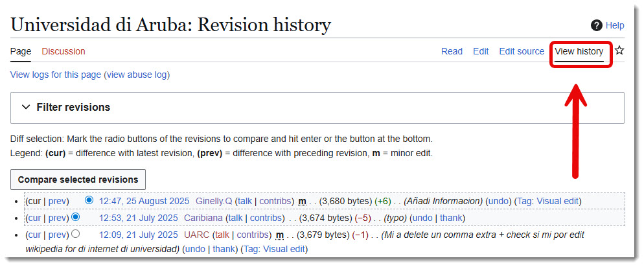Image resolution: width=644 pixels, height=267 pixels.
Task: Switch to the Edit tab
Action: [481, 51]
